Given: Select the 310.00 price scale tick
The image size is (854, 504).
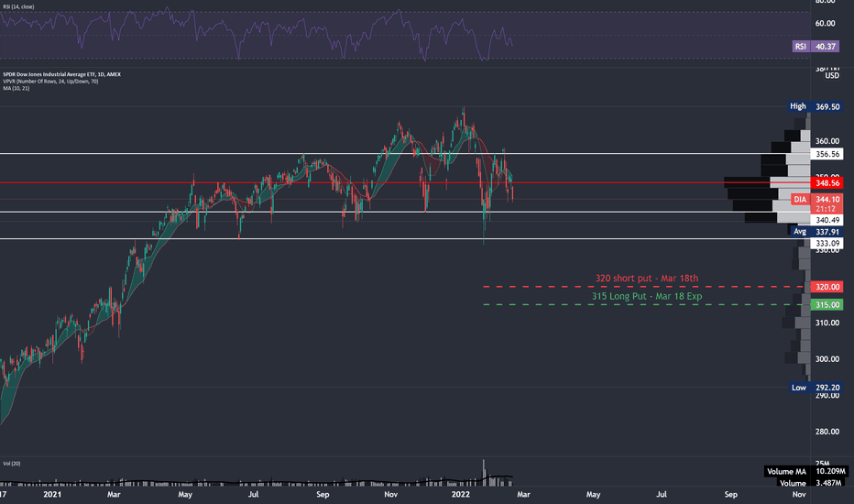Looking at the screenshot, I should [x=827, y=323].
